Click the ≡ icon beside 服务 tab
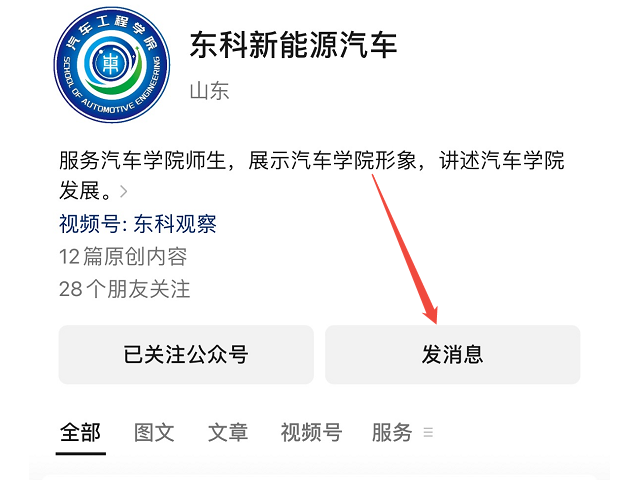 pyautogui.click(x=428, y=432)
